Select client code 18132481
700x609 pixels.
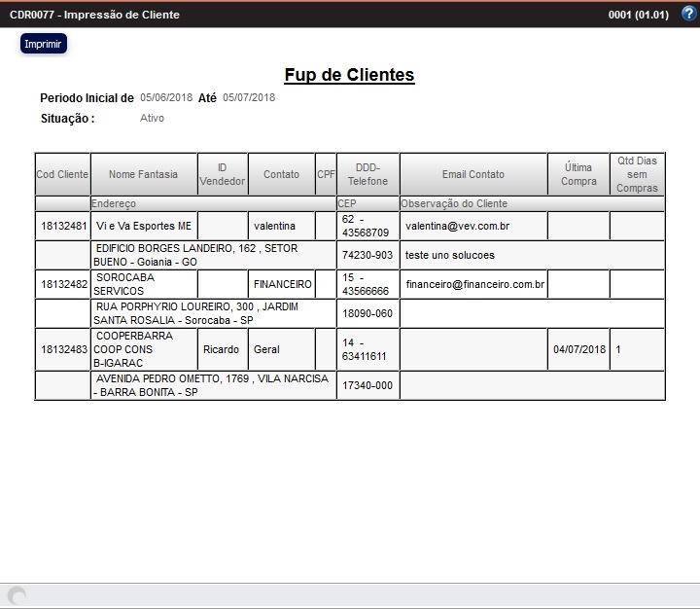click(63, 226)
